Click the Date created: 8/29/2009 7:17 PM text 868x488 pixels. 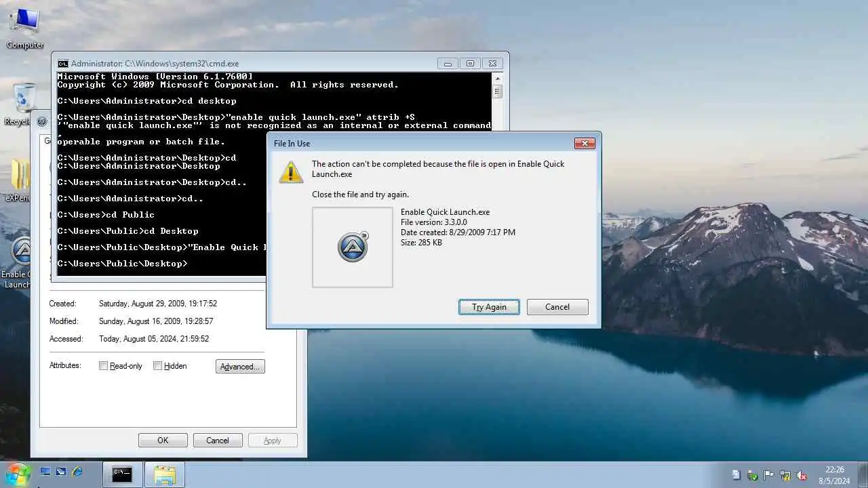click(x=458, y=232)
